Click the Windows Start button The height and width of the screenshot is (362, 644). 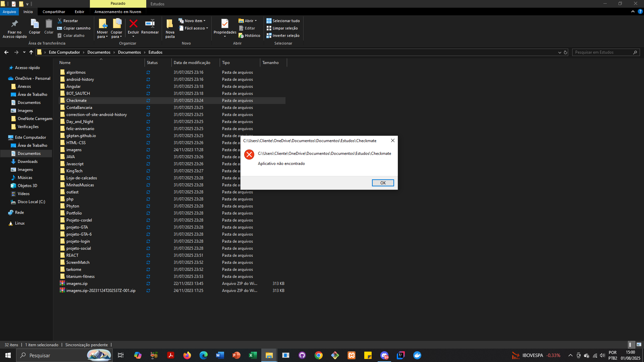click(x=8, y=355)
